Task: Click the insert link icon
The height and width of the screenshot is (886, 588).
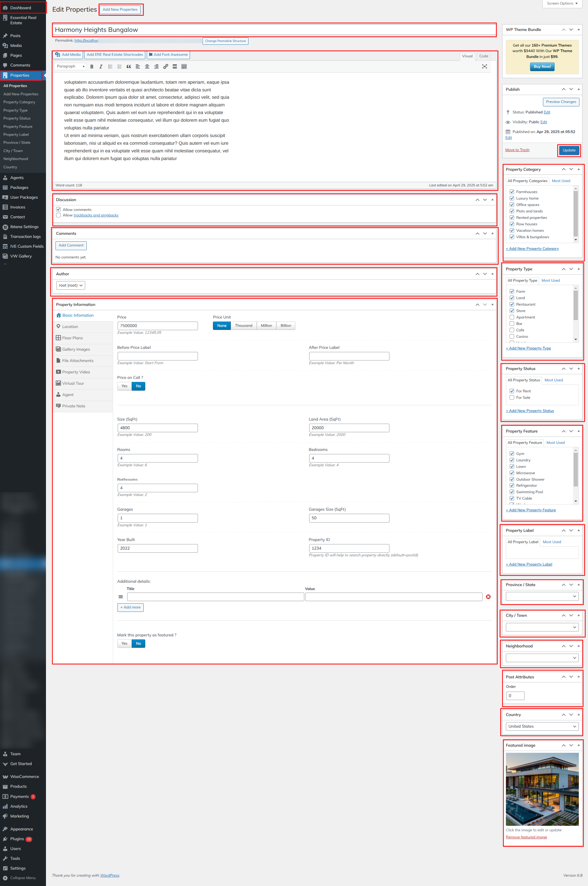Action: click(165, 67)
